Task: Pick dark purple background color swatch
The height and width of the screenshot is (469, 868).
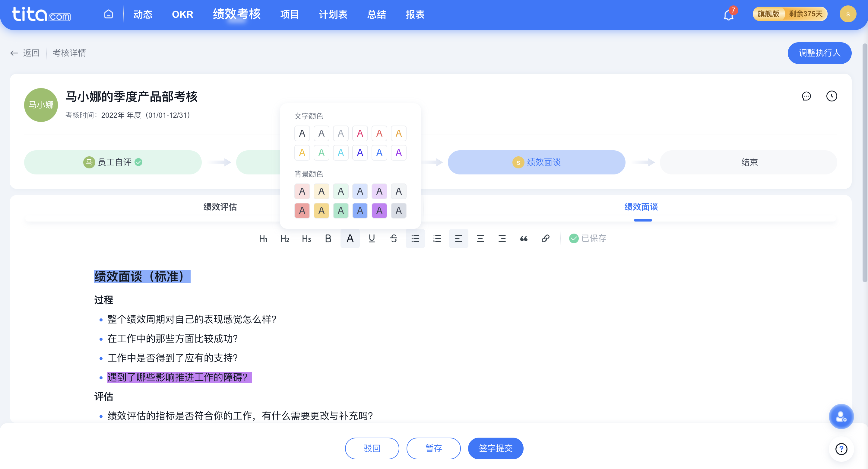Action: pyautogui.click(x=379, y=211)
